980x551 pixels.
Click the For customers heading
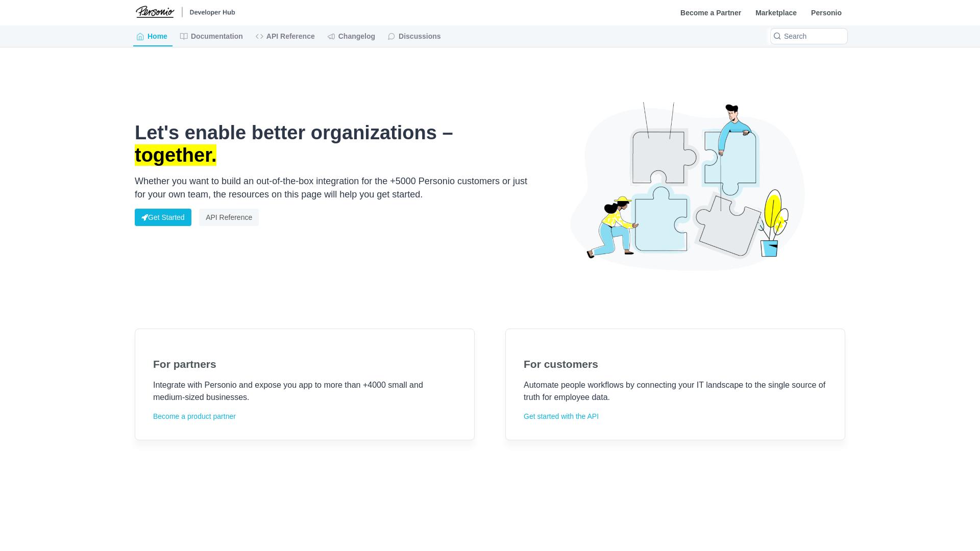click(x=561, y=364)
